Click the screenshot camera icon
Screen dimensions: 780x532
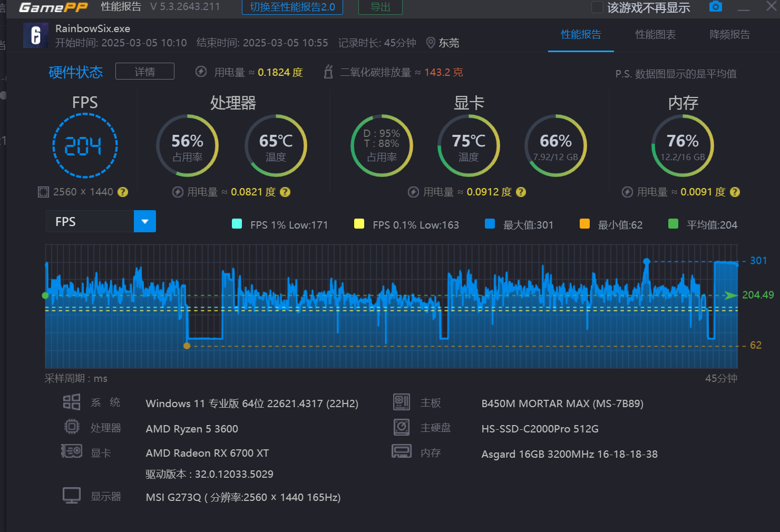(x=715, y=6)
